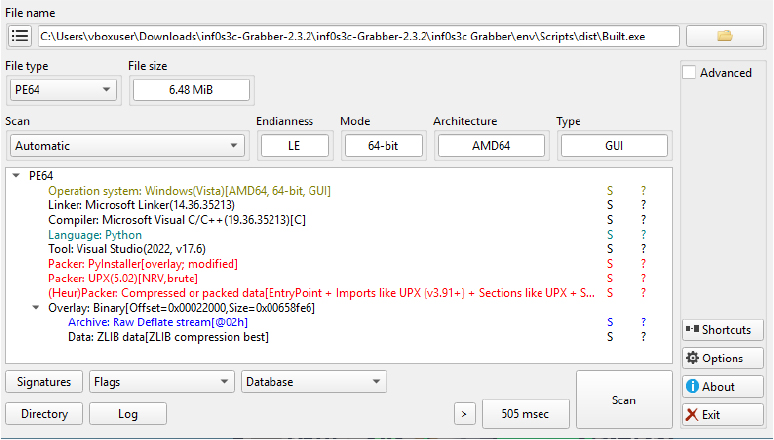774x440 pixels.
Task: Click the 505 msec timing button
Action: pyautogui.click(x=525, y=414)
